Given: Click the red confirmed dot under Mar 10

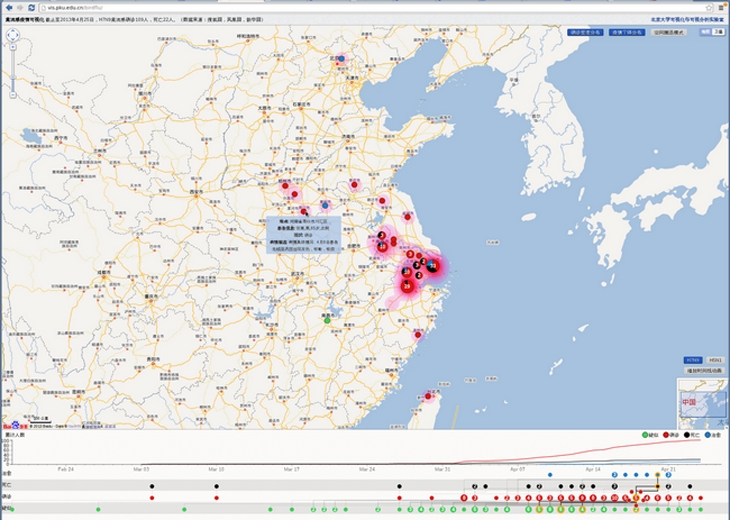Looking at the screenshot, I should pyautogui.click(x=216, y=498).
